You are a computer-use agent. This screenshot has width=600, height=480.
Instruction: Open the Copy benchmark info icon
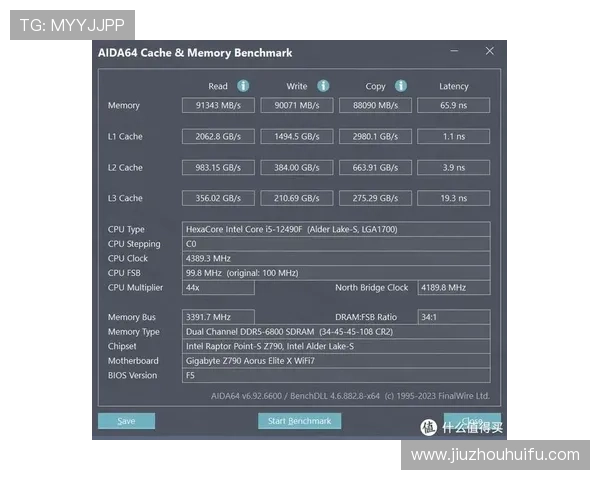click(401, 86)
